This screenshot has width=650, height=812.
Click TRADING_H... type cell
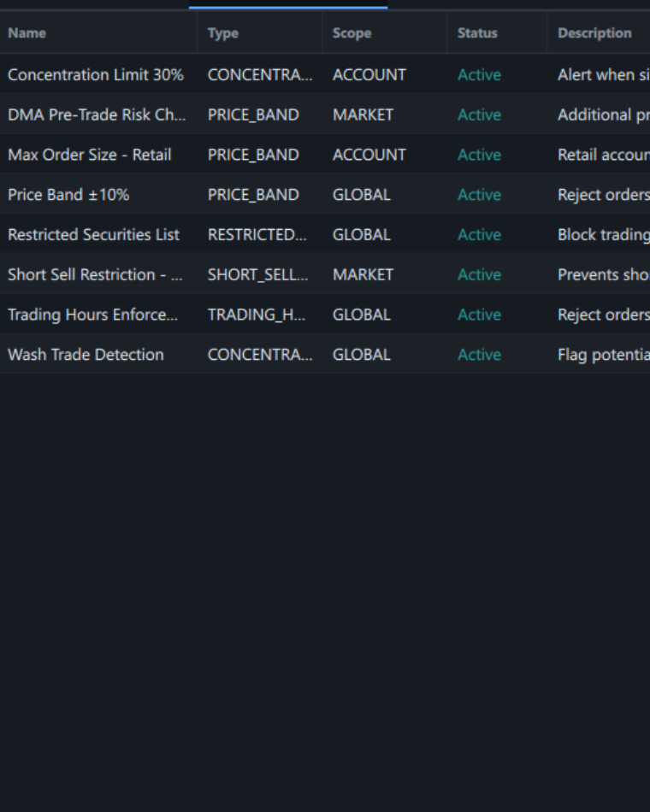tap(257, 315)
